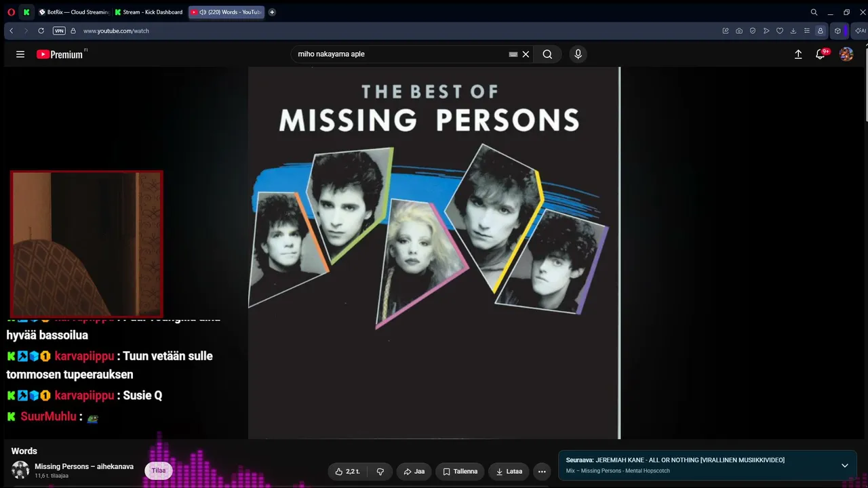868x488 pixels.
Task: Open the Missing Persons – aihekanava channel link
Action: pyautogui.click(x=84, y=466)
